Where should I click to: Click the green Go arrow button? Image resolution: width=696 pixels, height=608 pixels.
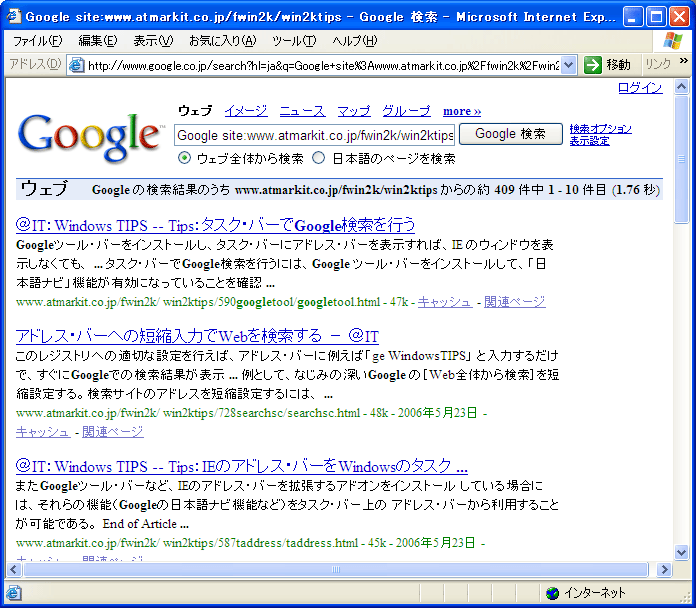tap(593, 65)
